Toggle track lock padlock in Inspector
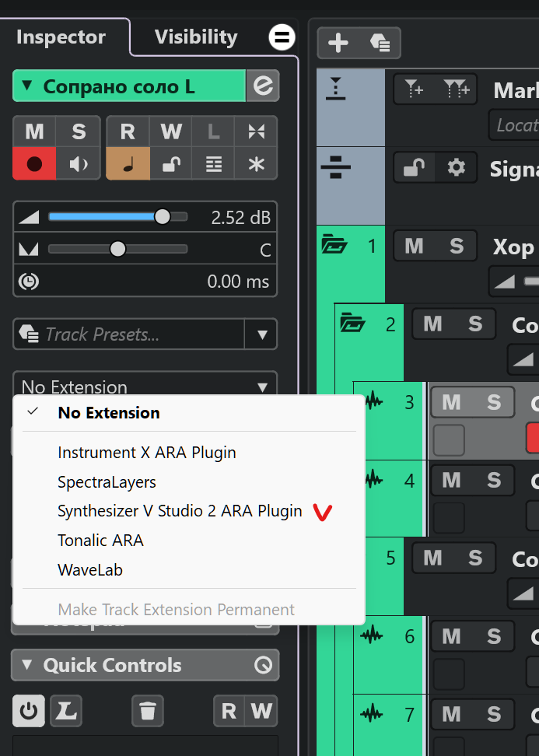 tap(171, 164)
